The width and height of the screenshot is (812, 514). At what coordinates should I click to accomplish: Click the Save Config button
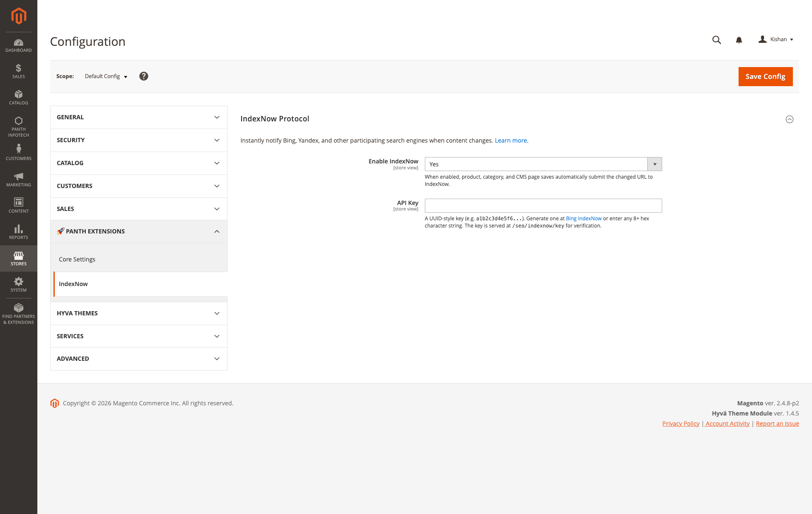tap(765, 76)
